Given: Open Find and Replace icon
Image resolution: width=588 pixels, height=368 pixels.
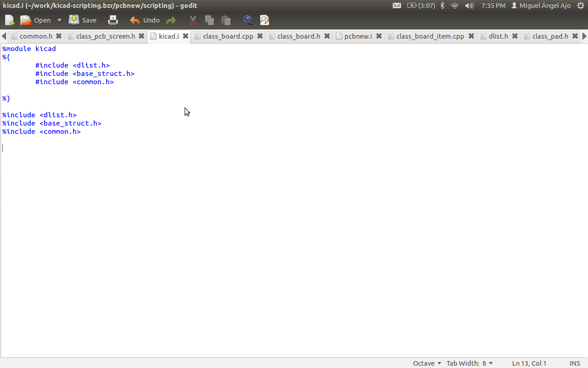Looking at the screenshot, I should tap(264, 20).
